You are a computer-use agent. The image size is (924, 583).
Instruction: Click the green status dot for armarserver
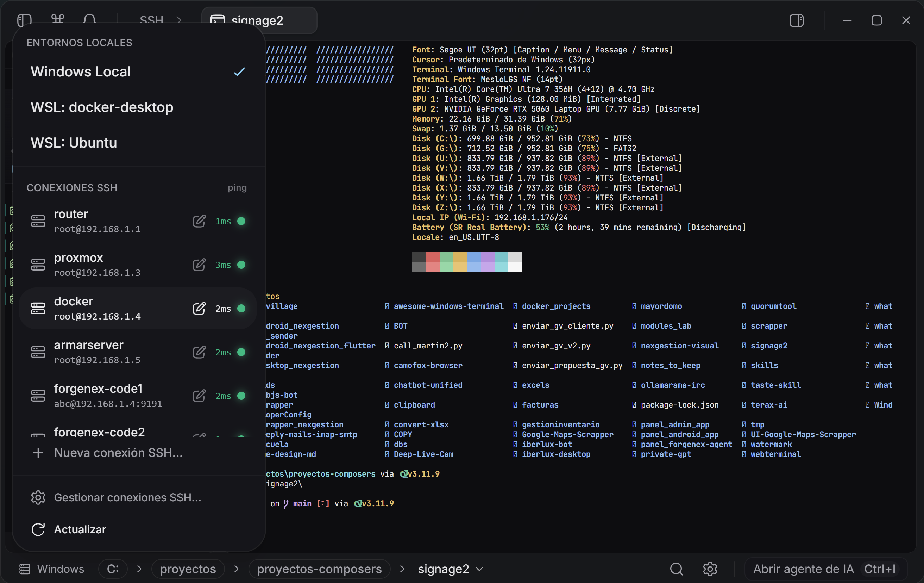coord(241,352)
